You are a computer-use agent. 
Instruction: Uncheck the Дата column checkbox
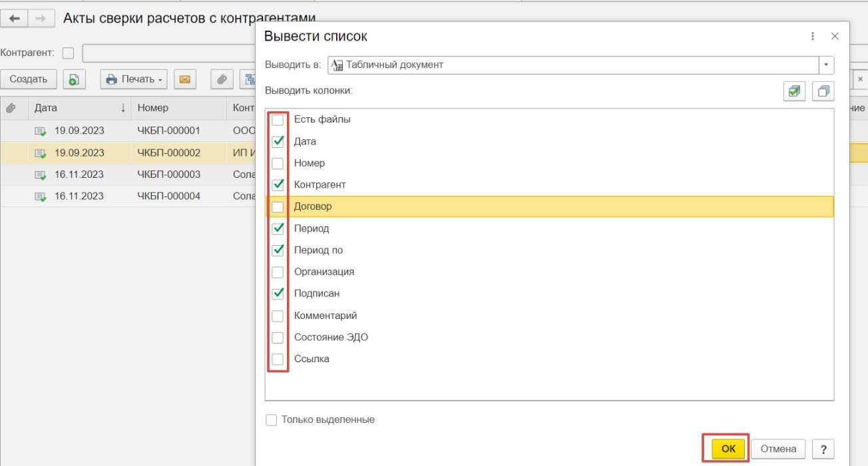(278, 141)
